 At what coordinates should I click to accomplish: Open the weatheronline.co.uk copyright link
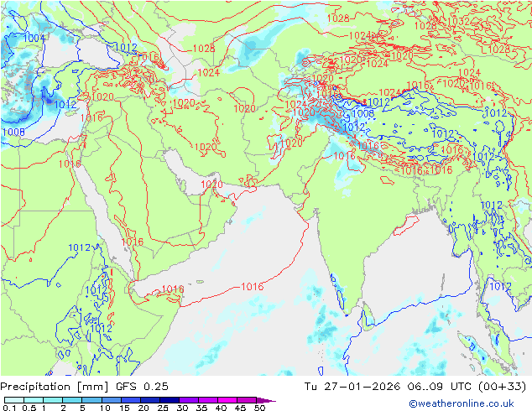point(461,403)
